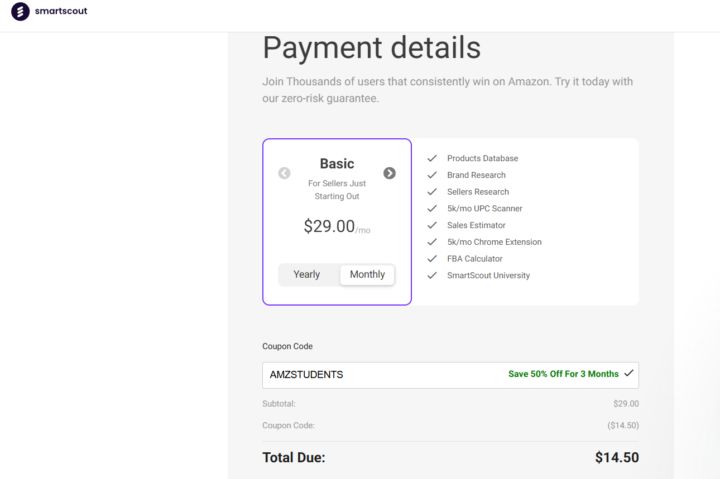This screenshot has height=479, width=720.
Task: Click the Sellers Research checkmark icon
Action: (x=432, y=192)
